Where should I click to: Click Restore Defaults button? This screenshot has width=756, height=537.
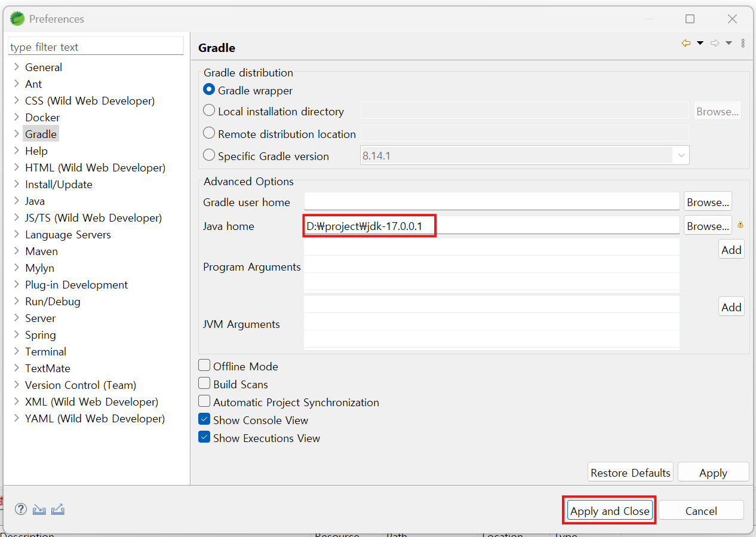[631, 472]
